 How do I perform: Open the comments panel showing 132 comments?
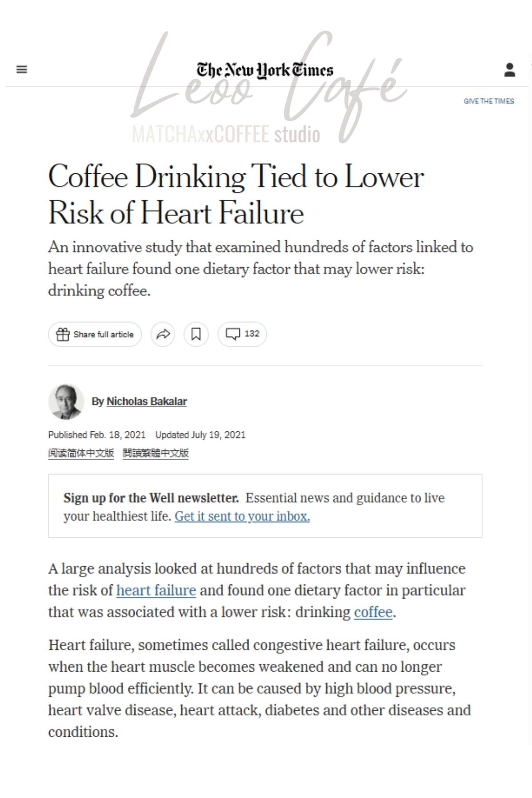coord(242,334)
